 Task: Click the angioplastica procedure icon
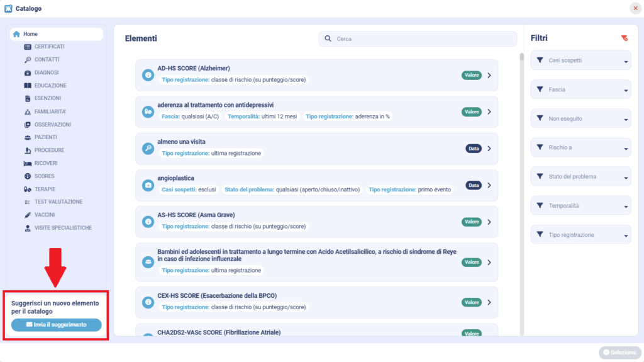tap(148, 185)
